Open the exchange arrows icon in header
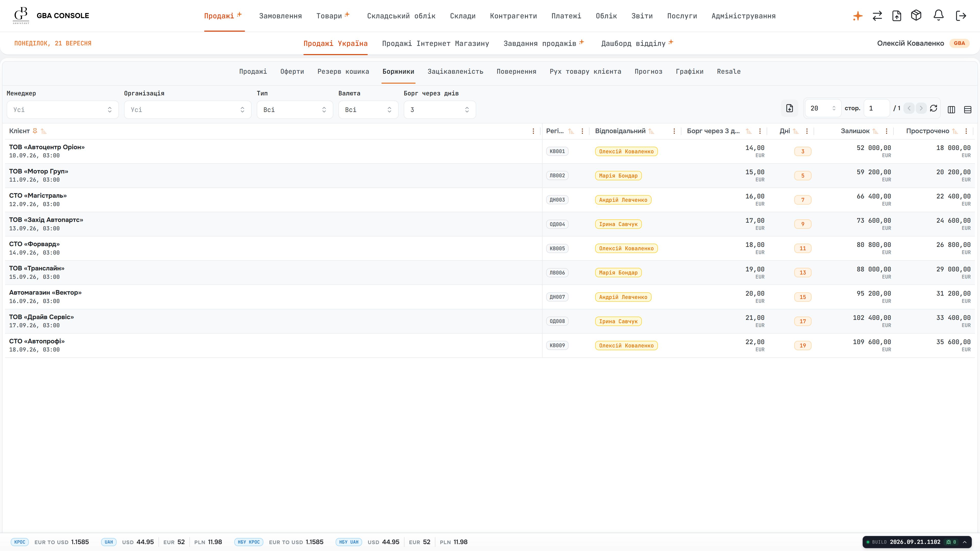This screenshot has width=980, height=551. pos(877,16)
